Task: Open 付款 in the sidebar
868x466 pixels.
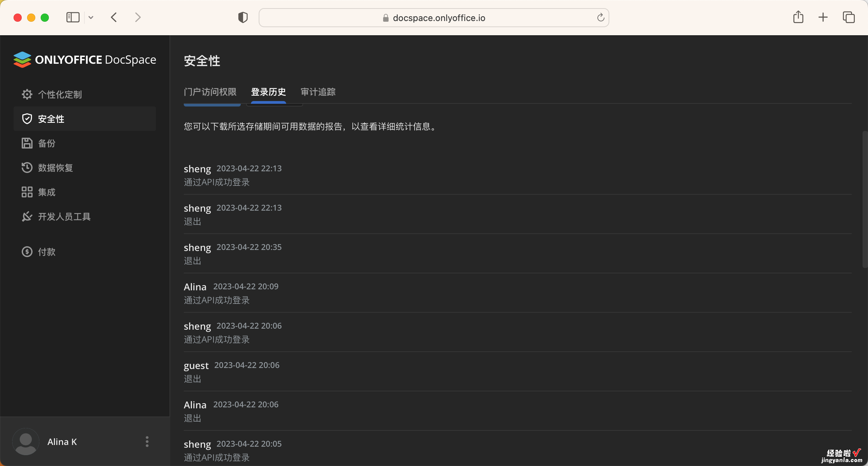Action: coord(85,252)
